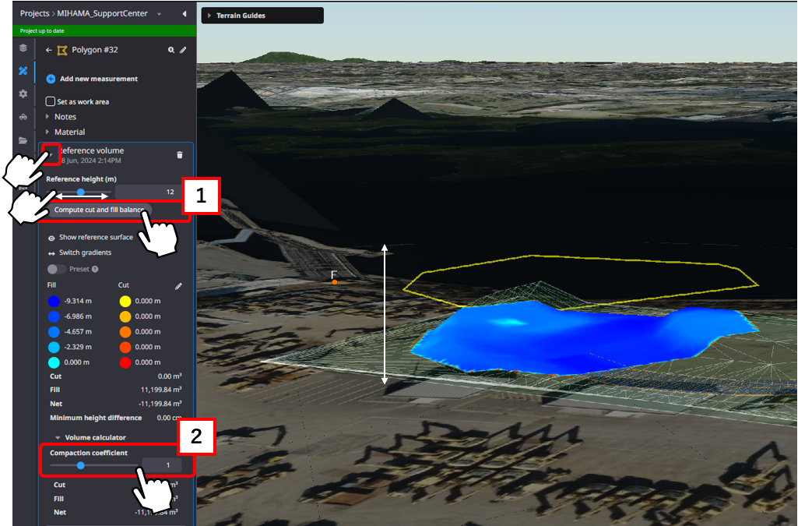Open the MIHAMA_SupportCenter project dropdown
The width and height of the screenshot is (812, 526).
(x=159, y=14)
